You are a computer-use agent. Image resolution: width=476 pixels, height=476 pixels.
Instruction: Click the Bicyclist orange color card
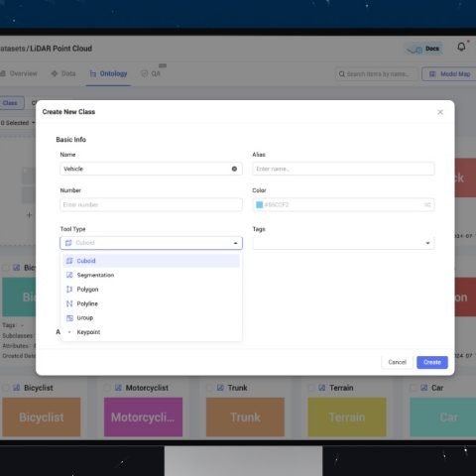(x=42, y=417)
